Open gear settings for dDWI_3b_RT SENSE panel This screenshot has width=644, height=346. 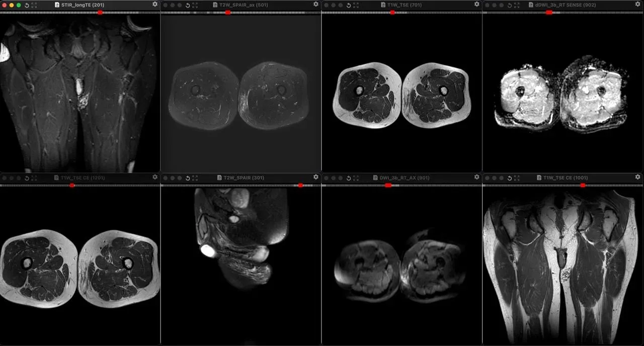click(x=638, y=4)
